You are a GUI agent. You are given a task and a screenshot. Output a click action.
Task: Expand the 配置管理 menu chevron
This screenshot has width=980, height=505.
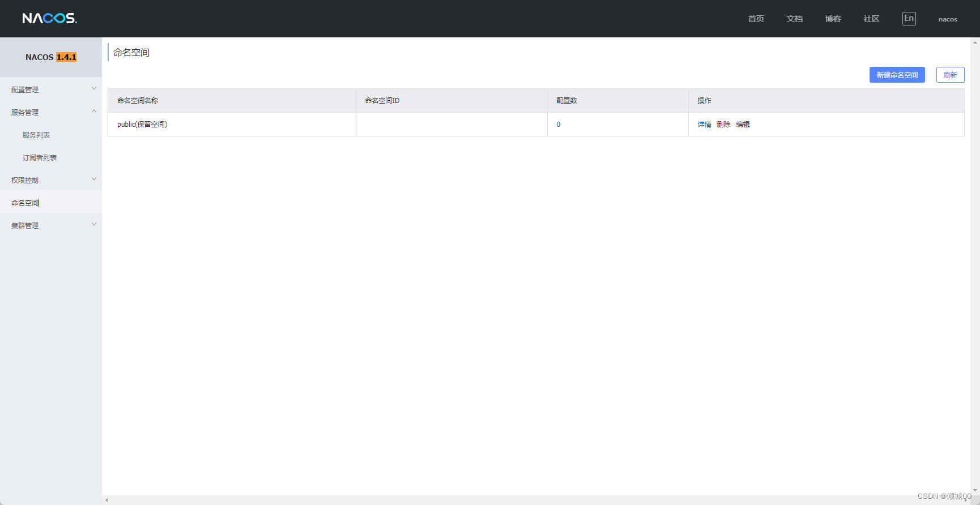pyautogui.click(x=94, y=88)
